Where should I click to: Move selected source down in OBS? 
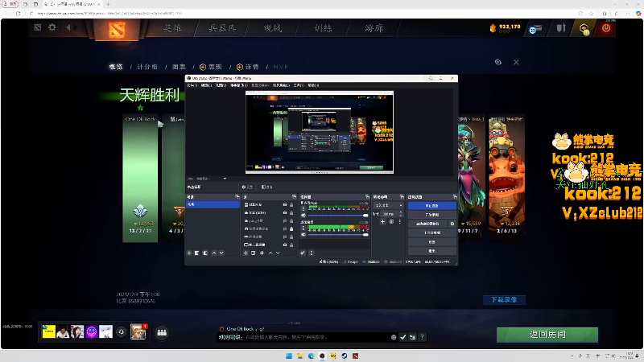point(278,253)
